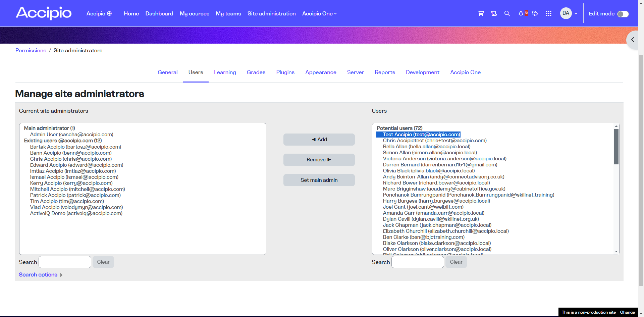The height and width of the screenshot is (317, 644).
Task: Switch to the Accipio One tab
Action: (x=466, y=72)
